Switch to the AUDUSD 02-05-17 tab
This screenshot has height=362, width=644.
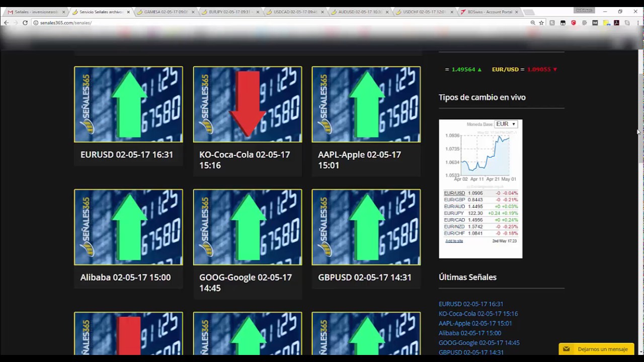click(x=360, y=12)
